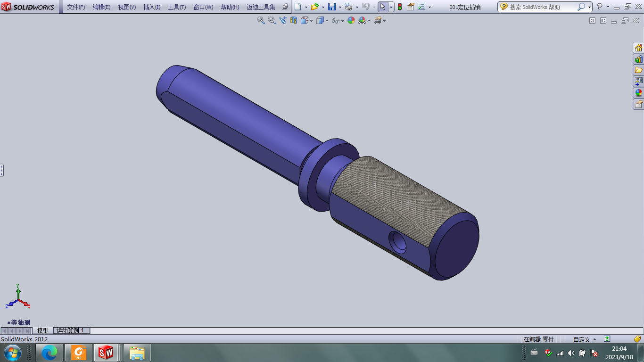Click Zoom to Area icon
The width and height of the screenshot is (644, 362).
point(272,20)
